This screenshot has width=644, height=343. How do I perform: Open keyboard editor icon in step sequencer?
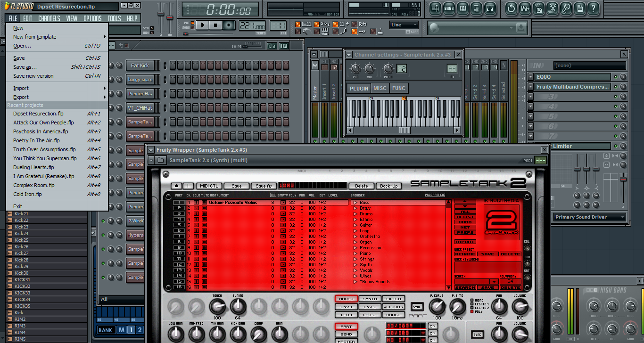click(x=284, y=46)
